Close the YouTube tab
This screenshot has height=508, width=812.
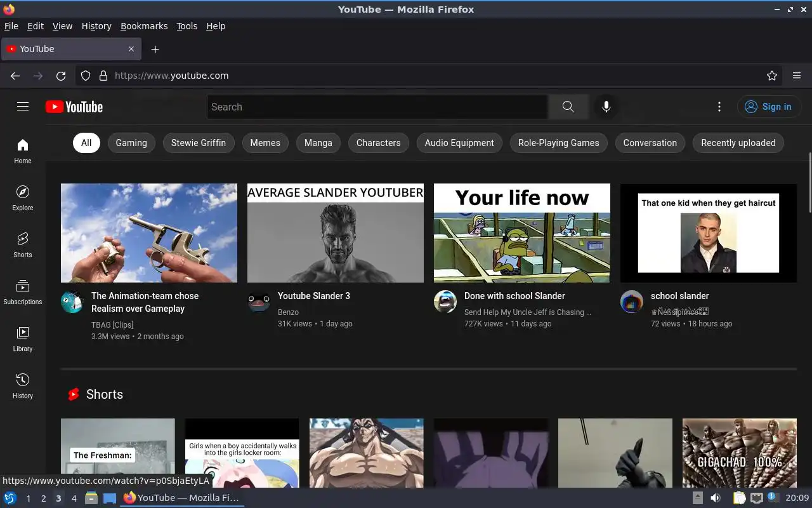(x=131, y=49)
